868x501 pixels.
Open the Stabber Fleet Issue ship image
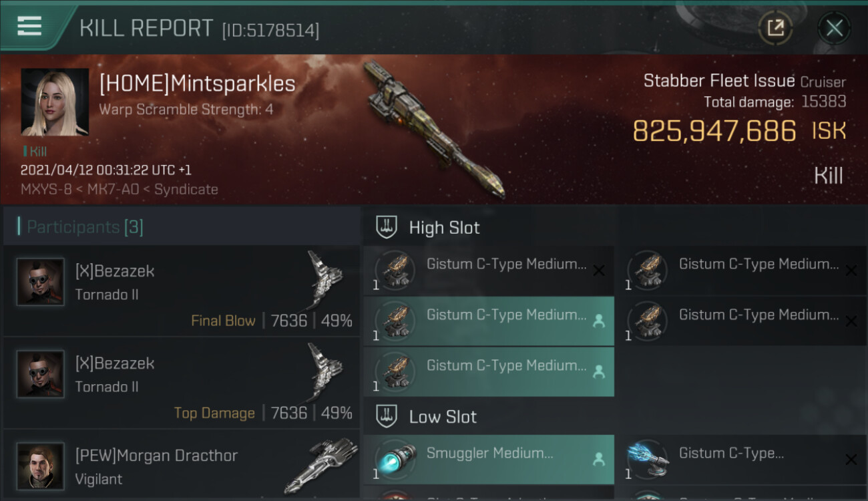click(x=434, y=129)
